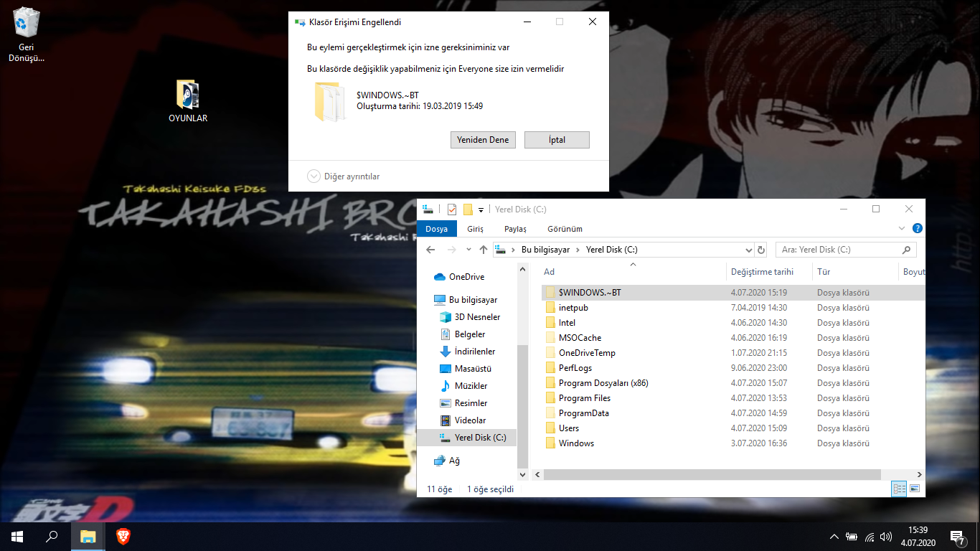The width and height of the screenshot is (980, 551).
Task: Open the quick access toolbar customize dropdown
Action: [x=481, y=210]
